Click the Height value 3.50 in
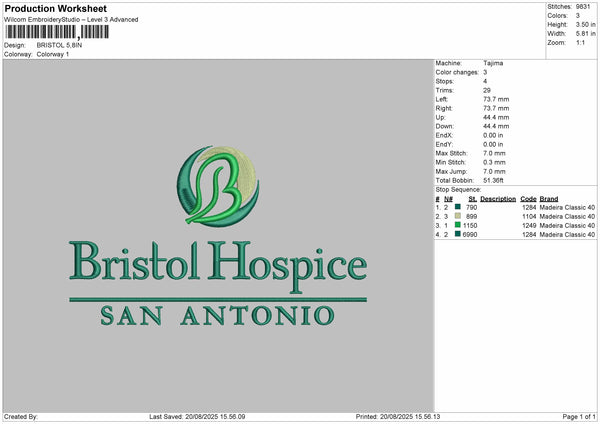This screenshot has height=424, width=600. (x=585, y=24)
